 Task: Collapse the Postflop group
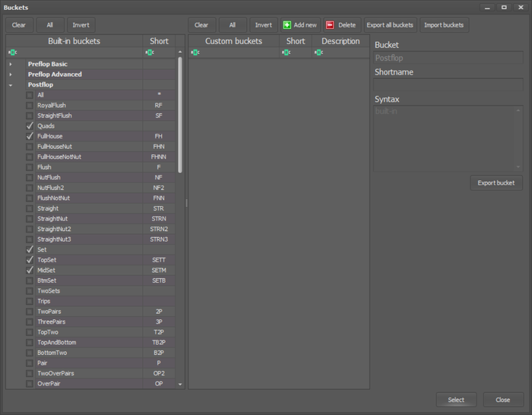(11, 85)
